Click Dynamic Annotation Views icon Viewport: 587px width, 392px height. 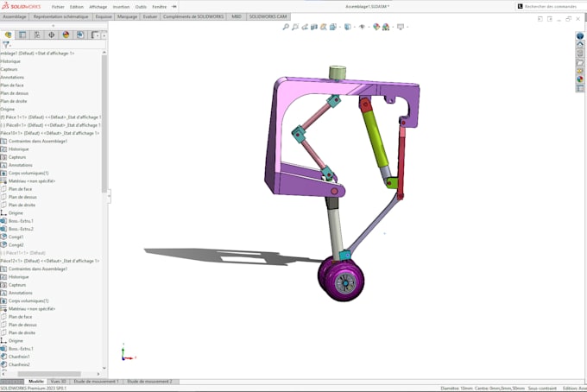pos(324,27)
